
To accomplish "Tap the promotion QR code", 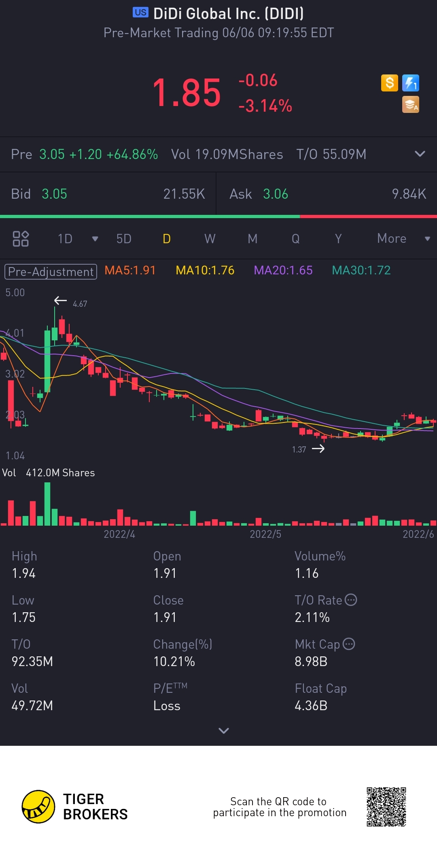I will pos(386,807).
